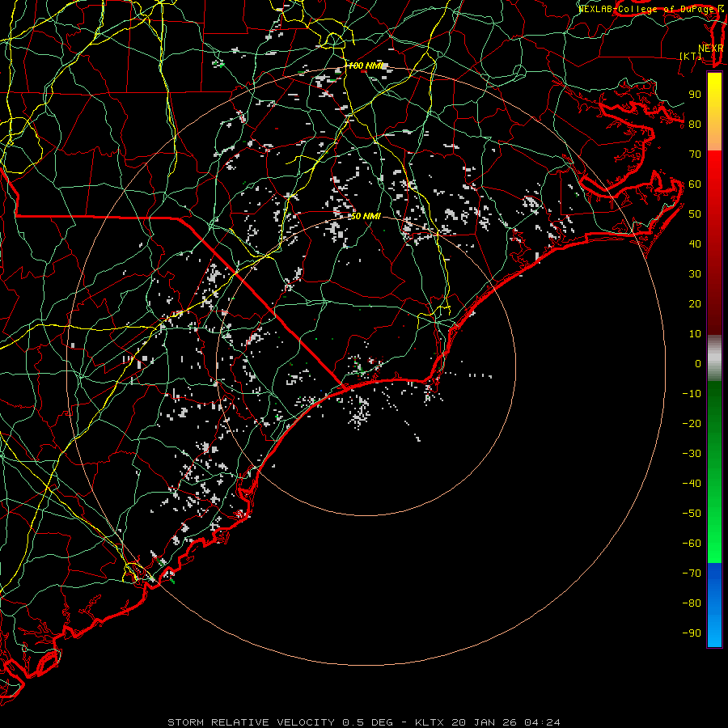The height and width of the screenshot is (728, 728).
Task: Select the positive 10 knot scale label
Action: pyautogui.click(x=695, y=334)
